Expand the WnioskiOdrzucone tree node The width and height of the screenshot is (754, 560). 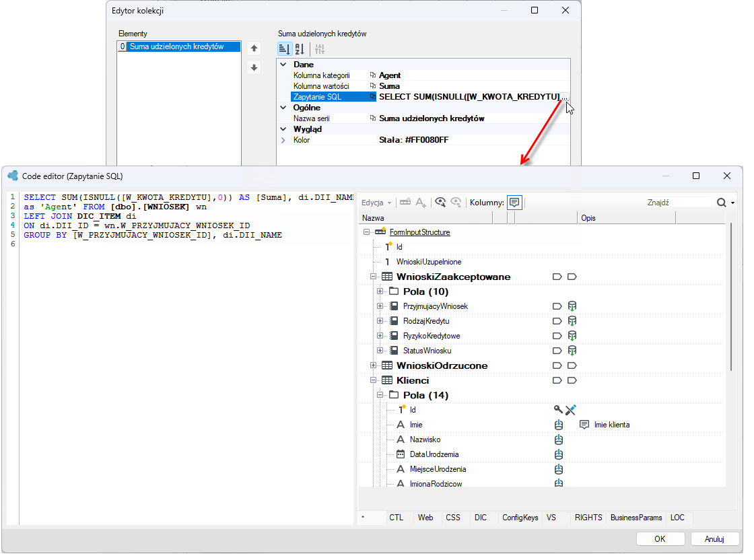(373, 365)
